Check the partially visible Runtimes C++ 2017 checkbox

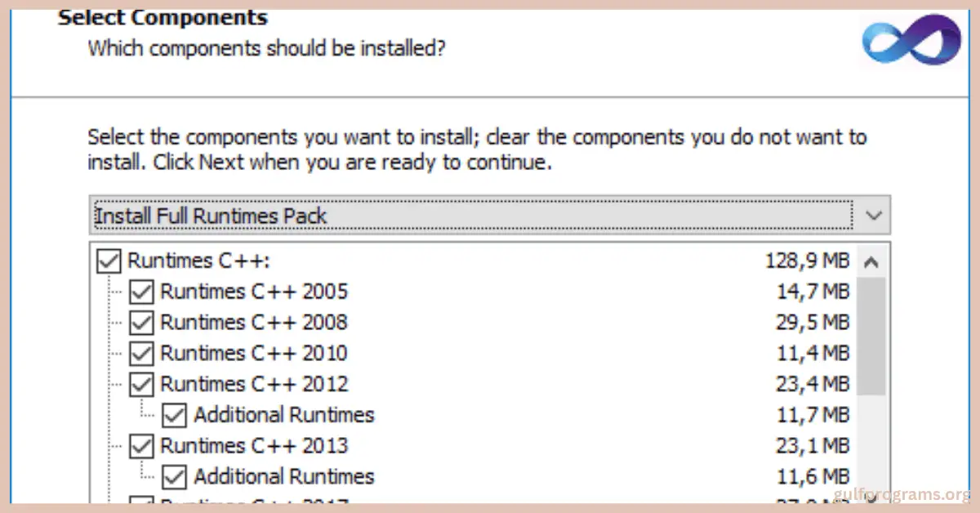pos(142,503)
